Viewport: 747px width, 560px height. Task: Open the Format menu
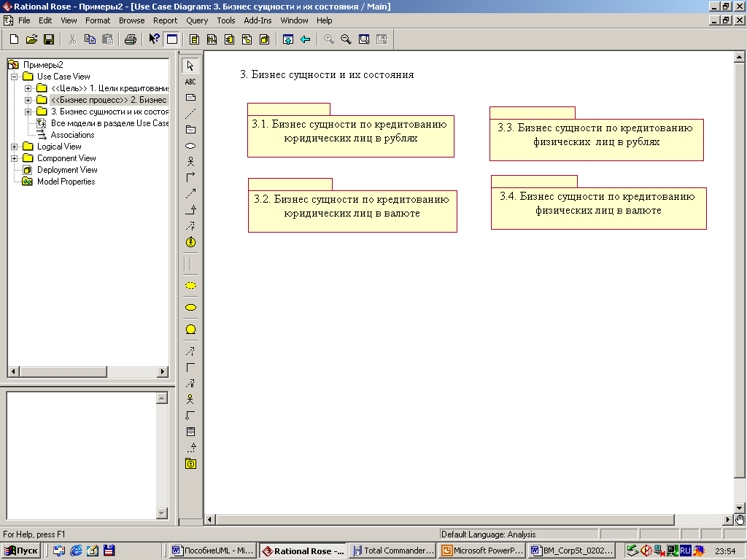pos(98,20)
